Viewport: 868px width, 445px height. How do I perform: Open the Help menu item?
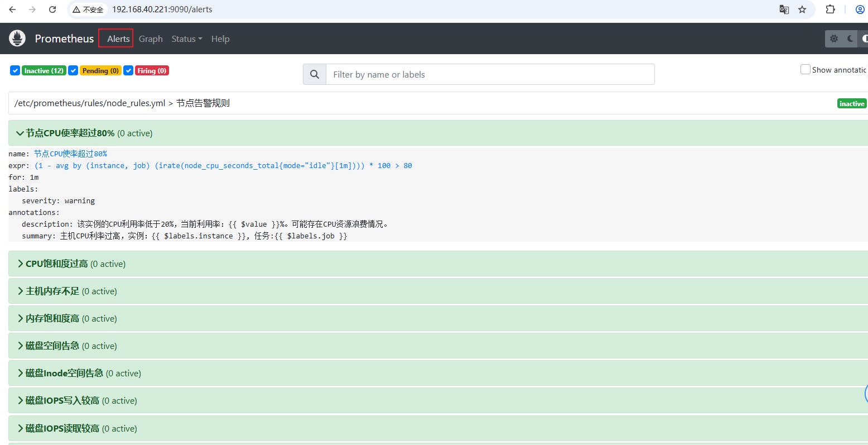pos(220,39)
